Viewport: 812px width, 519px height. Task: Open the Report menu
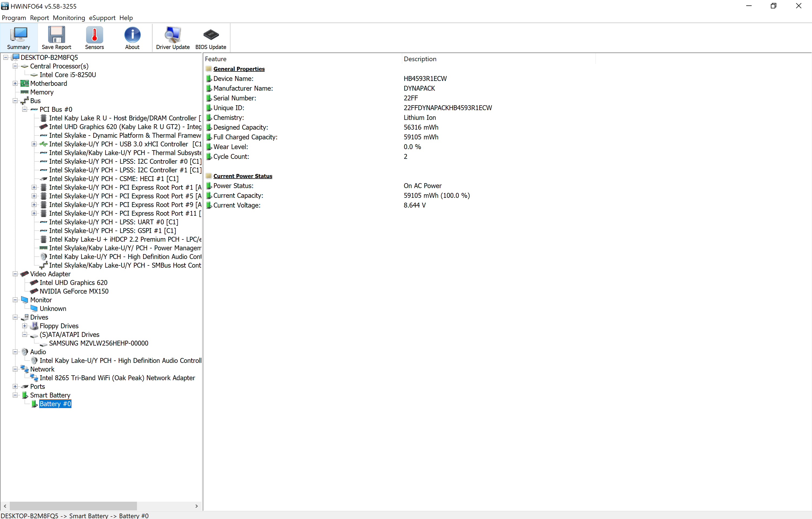40,18
